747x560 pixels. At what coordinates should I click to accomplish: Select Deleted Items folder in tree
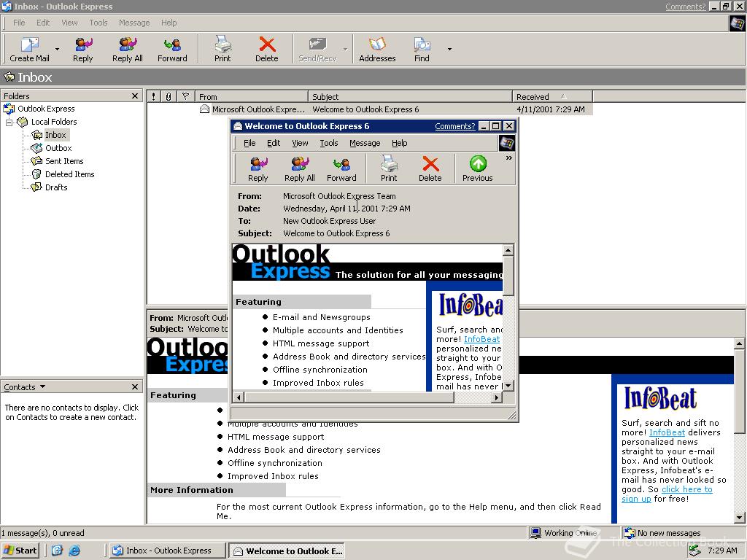(x=69, y=174)
